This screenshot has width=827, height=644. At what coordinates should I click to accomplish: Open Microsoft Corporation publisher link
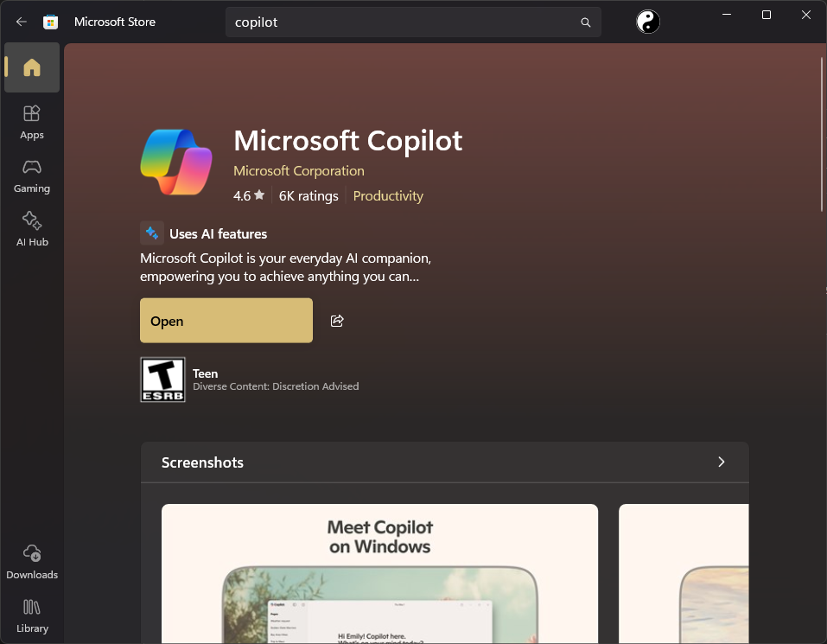click(298, 171)
